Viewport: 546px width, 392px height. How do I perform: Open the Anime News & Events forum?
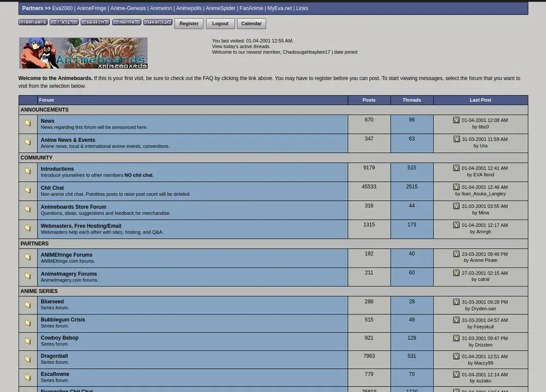(x=68, y=140)
